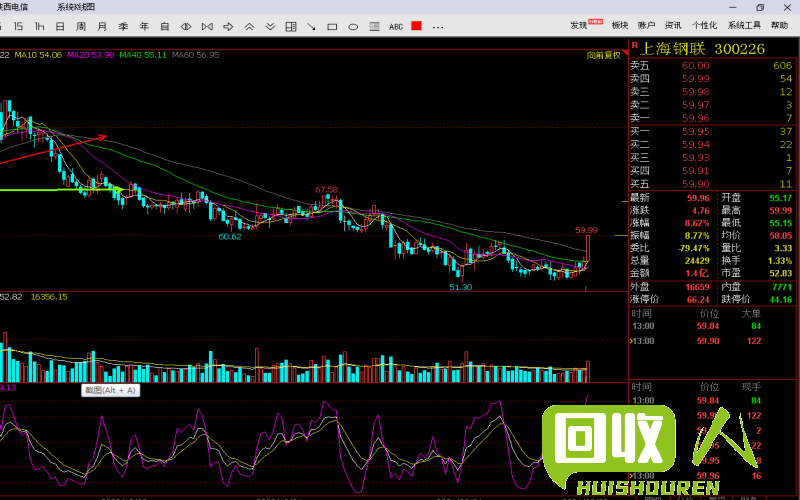Open the 板块 menu
This screenshot has height=500, width=800.
(620, 25)
